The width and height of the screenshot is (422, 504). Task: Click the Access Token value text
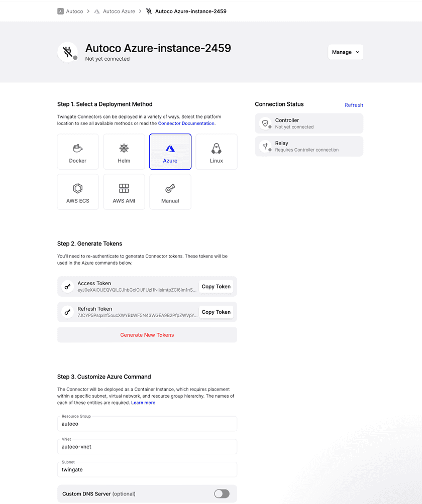tap(137, 290)
